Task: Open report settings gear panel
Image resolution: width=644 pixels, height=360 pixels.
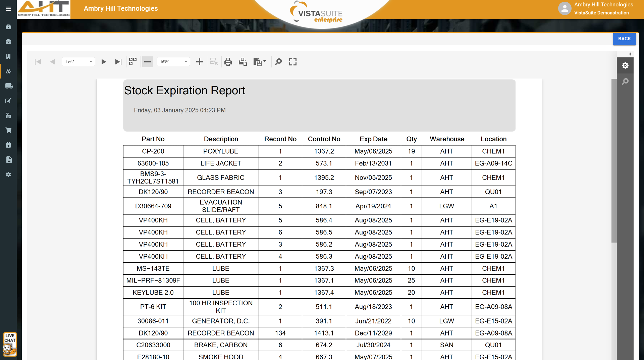Action: click(625, 65)
